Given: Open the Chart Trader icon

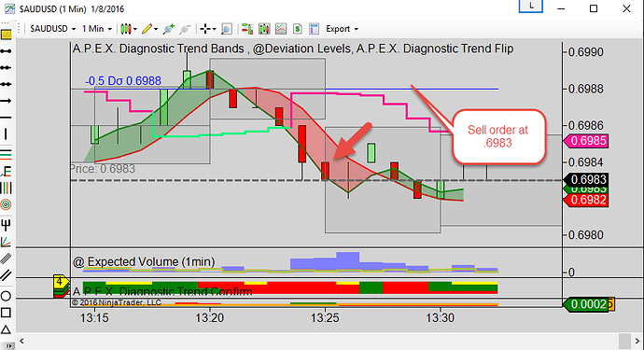Looking at the screenshot, I should click(x=247, y=29).
